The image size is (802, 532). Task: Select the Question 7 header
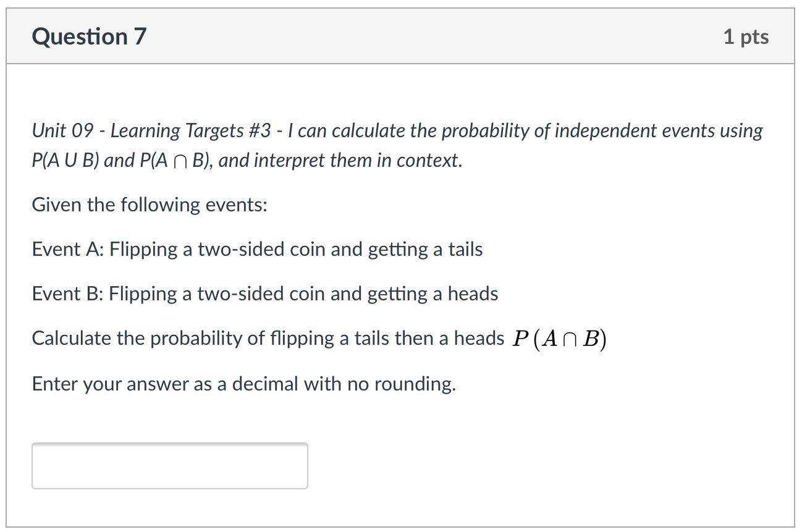point(88,36)
